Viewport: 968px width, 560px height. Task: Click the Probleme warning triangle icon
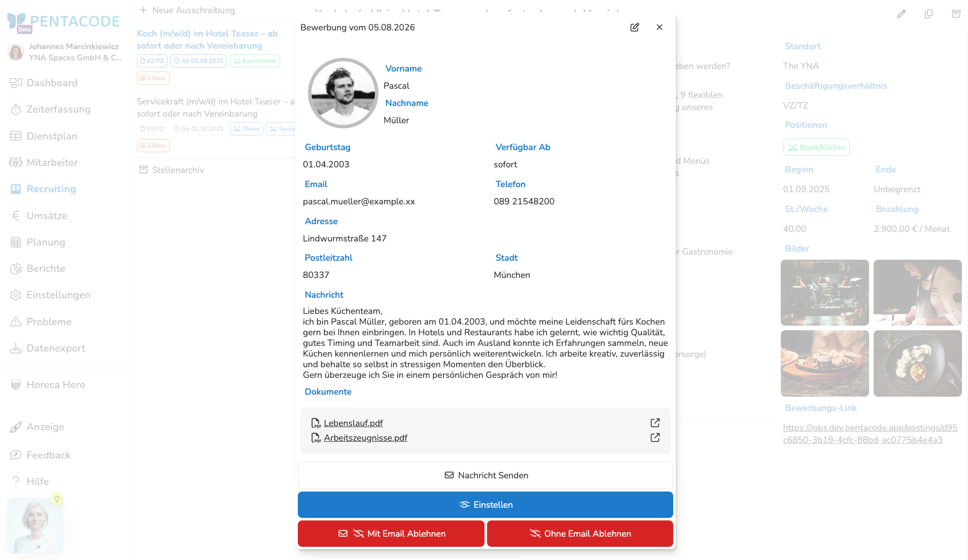(x=16, y=322)
